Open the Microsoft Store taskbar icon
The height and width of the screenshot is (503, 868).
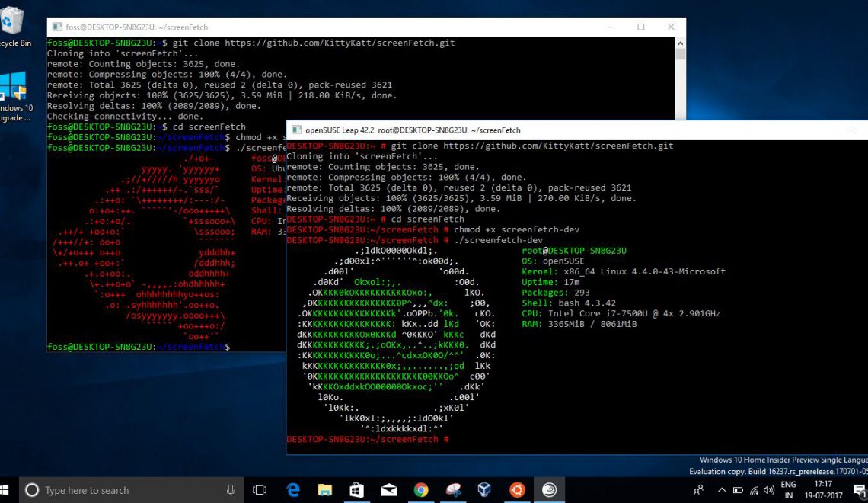tap(357, 490)
